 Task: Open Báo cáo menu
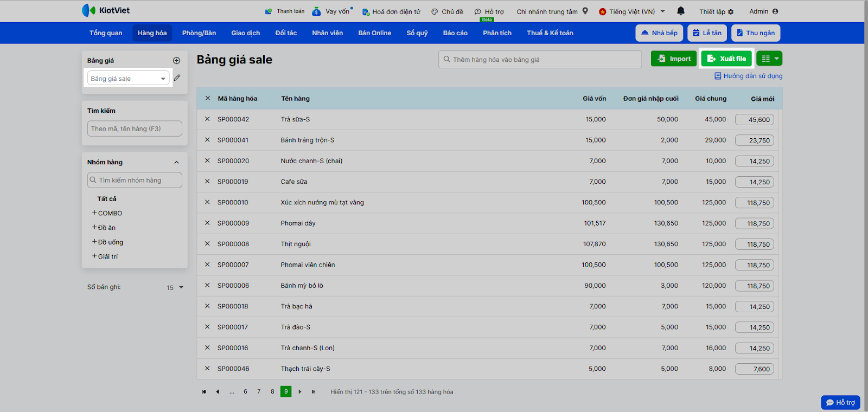tap(455, 33)
